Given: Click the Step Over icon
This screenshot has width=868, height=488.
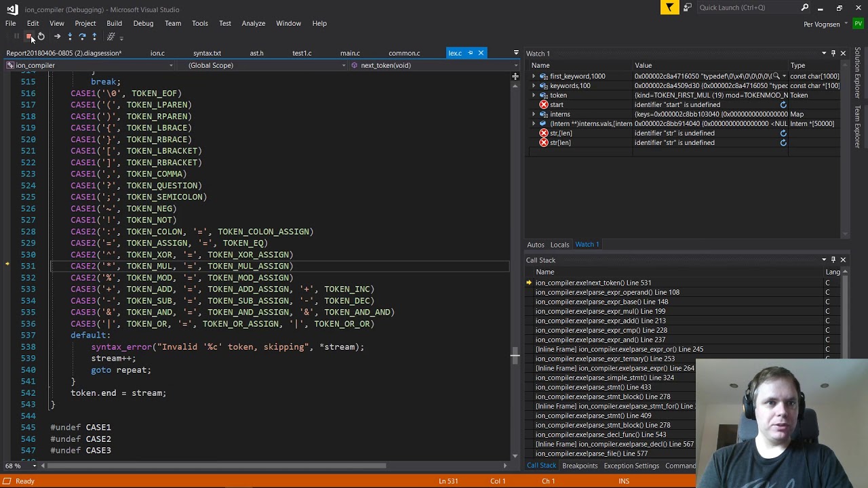Looking at the screenshot, I should 82,37.
